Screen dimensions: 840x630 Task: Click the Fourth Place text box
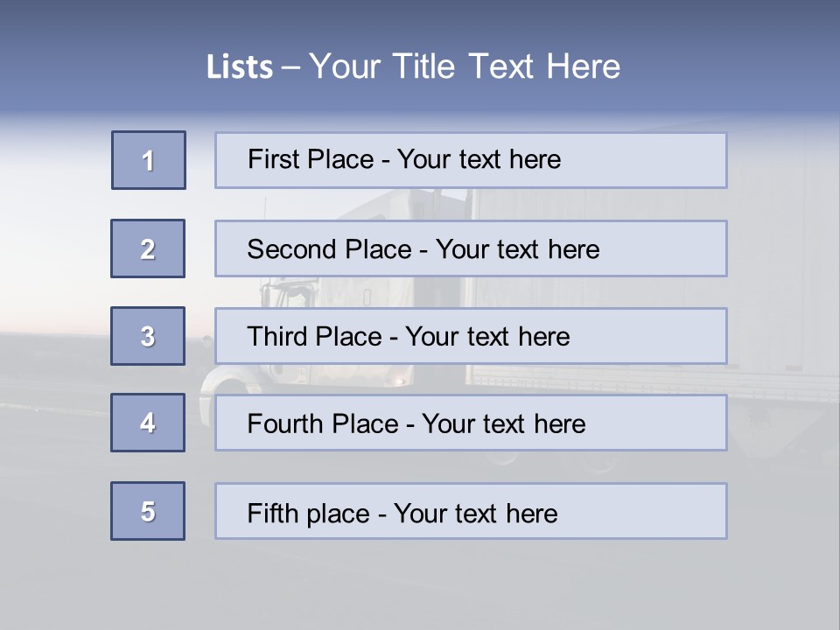[471, 423]
